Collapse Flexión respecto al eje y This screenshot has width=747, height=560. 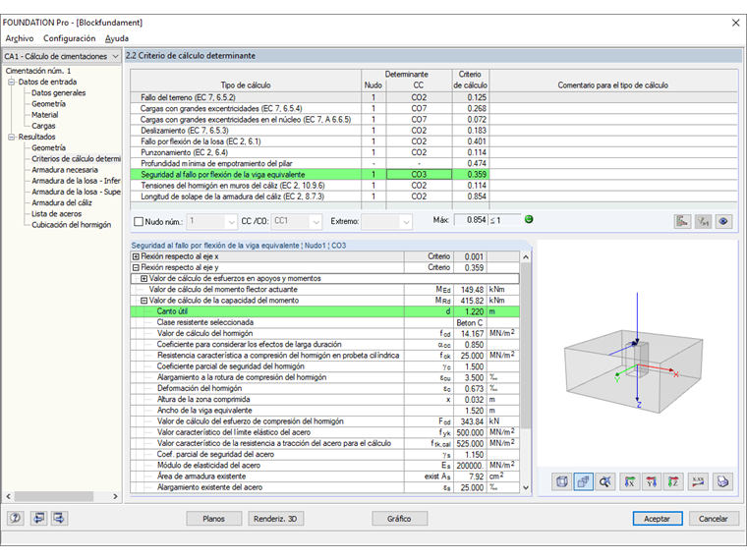coord(136,267)
